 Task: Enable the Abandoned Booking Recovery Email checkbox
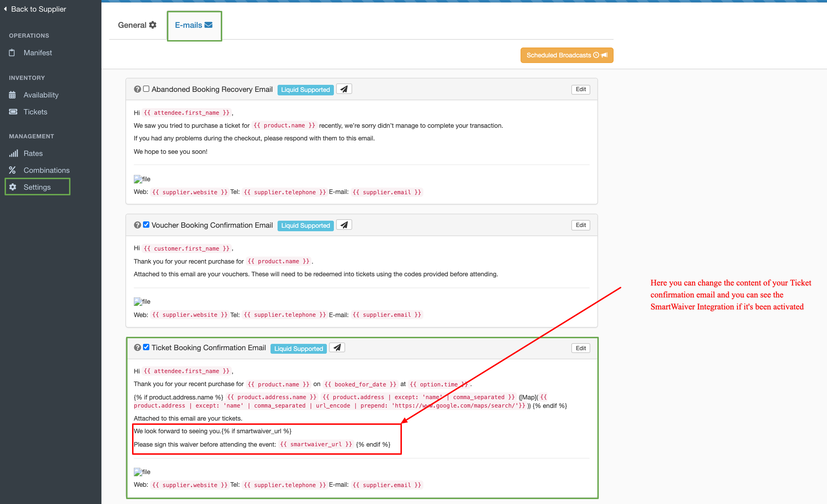[x=146, y=89]
